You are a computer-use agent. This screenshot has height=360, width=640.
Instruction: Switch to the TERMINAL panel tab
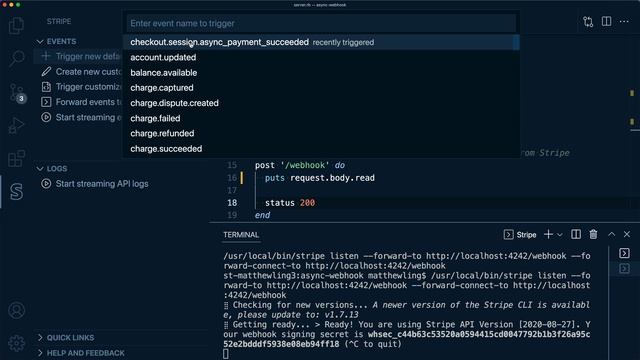241,235
